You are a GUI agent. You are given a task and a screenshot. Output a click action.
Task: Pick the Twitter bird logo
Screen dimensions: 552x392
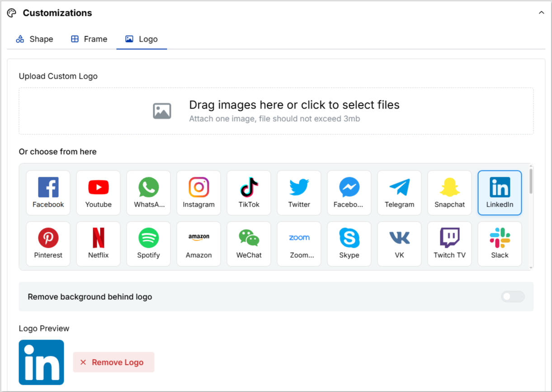point(299,193)
